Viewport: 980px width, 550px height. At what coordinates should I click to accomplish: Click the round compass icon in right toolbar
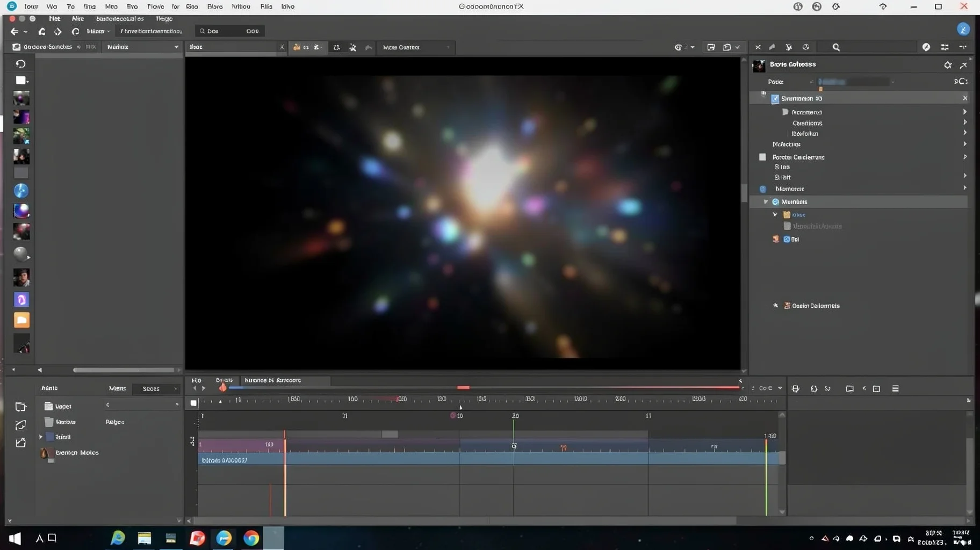(x=926, y=47)
